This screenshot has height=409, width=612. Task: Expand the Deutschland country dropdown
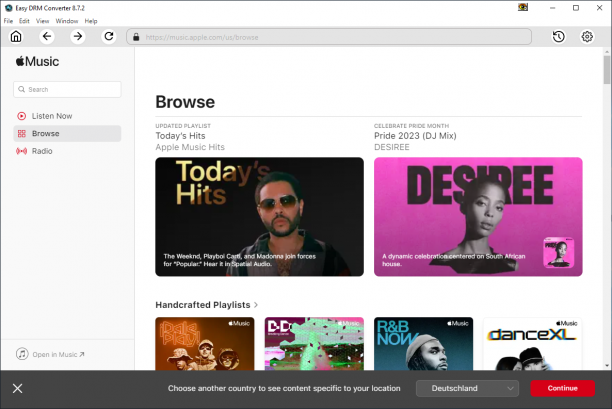467,388
